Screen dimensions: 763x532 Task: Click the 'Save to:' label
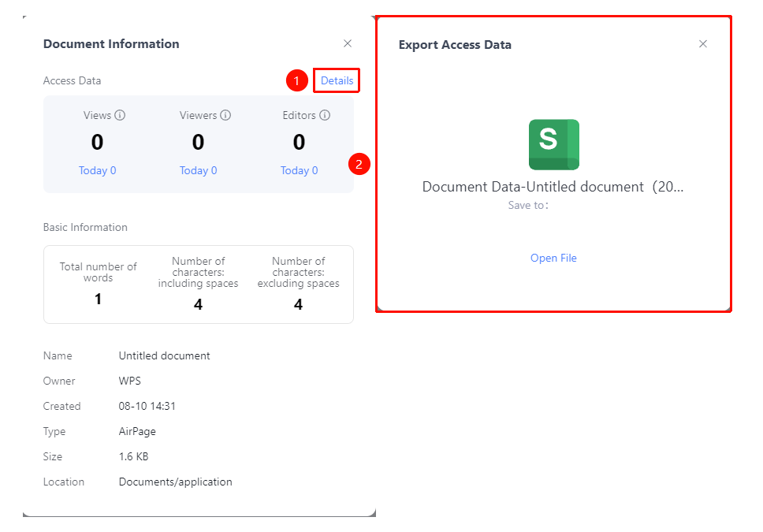click(x=528, y=206)
